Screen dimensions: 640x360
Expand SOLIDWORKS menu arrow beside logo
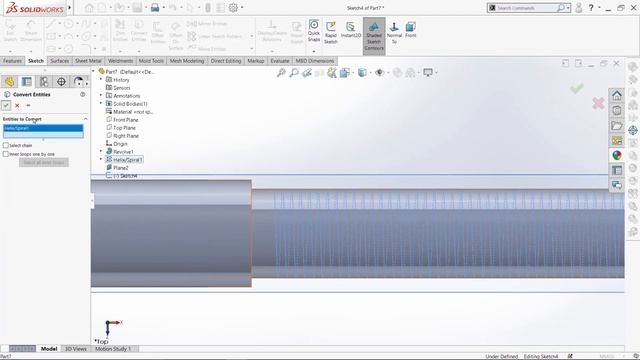(x=70, y=7)
